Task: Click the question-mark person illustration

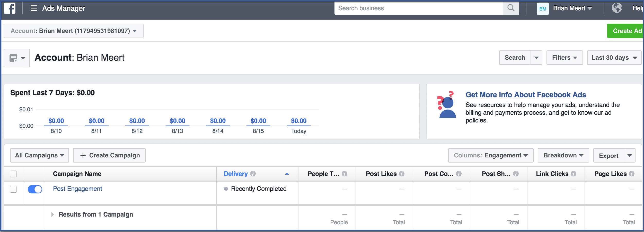Action: coord(447,104)
